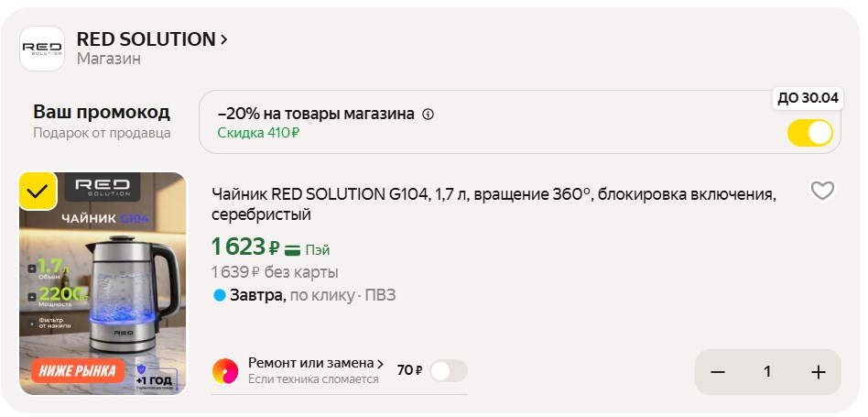Click the 'Магазин' label under store name
Screen dimensions: 868x417
point(108,60)
